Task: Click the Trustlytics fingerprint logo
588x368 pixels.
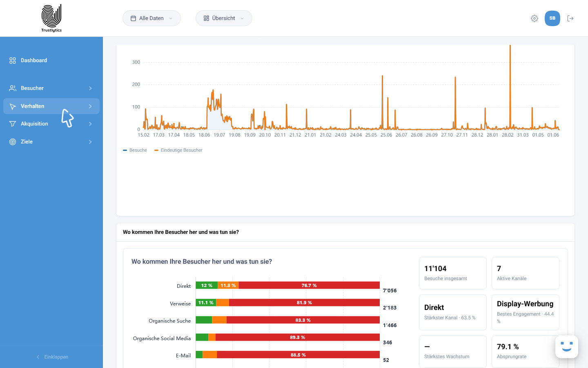Action: pos(51,18)
